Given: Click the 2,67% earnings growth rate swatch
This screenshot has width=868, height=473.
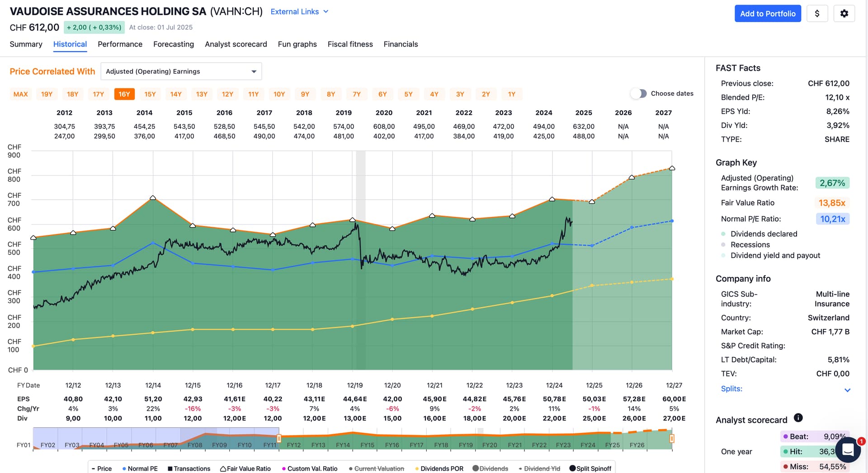Looking at the screenshot, I should pyautogui.click(x=832, y=183).
